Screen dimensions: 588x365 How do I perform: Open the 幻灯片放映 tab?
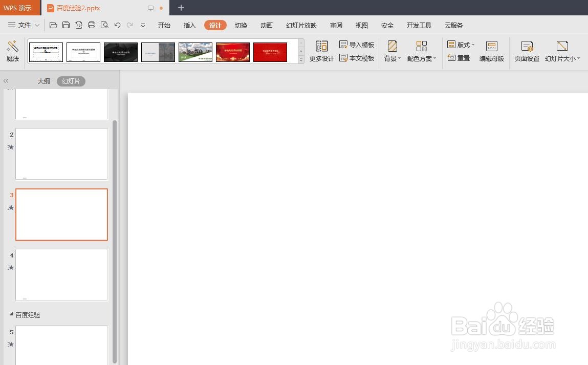pos(301,25)
